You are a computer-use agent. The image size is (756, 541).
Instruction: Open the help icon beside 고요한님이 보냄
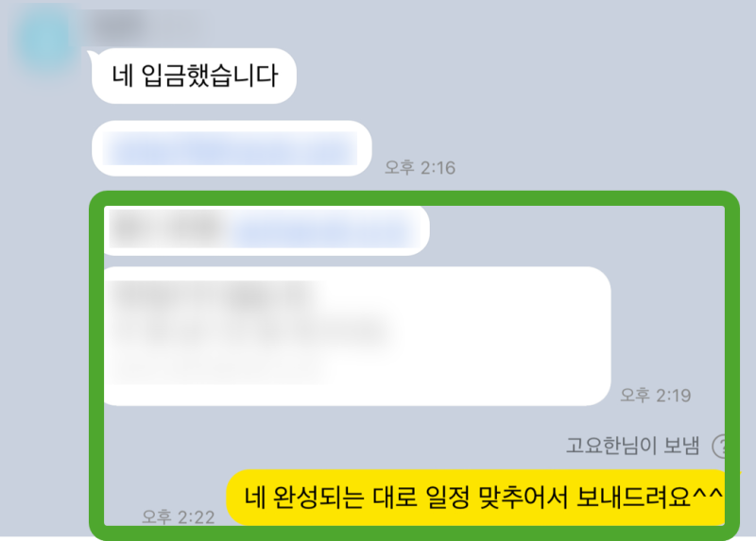pos(719,446)
